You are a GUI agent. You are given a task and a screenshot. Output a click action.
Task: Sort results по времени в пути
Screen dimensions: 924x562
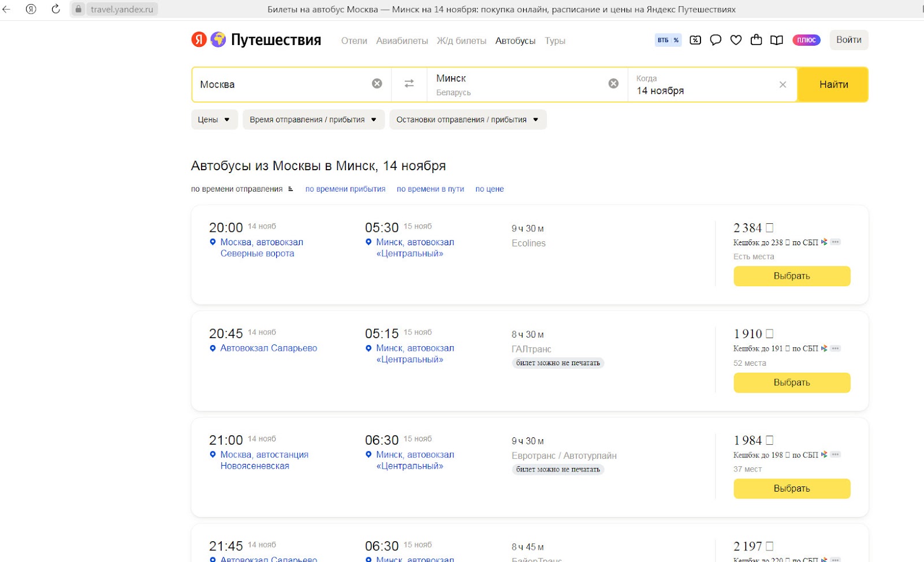[430, 189]
